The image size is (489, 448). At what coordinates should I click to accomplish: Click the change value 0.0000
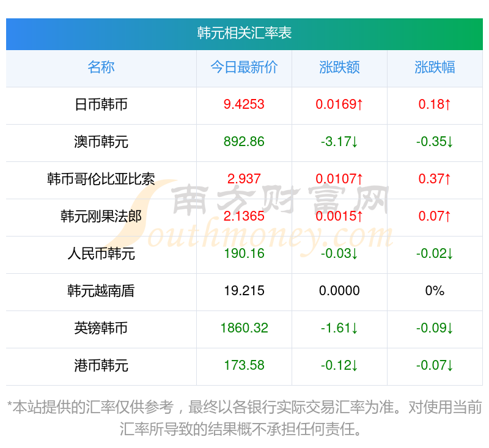pos(339,291)
